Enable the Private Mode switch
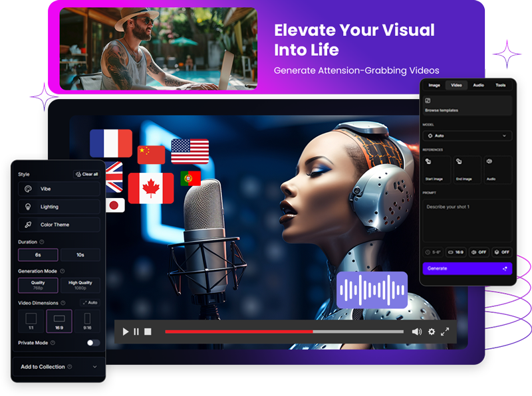 tap(93, 343)
